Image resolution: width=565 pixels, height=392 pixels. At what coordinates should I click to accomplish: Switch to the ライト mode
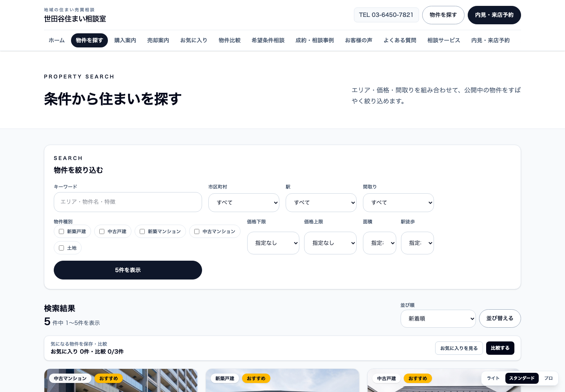click(493, 378)
